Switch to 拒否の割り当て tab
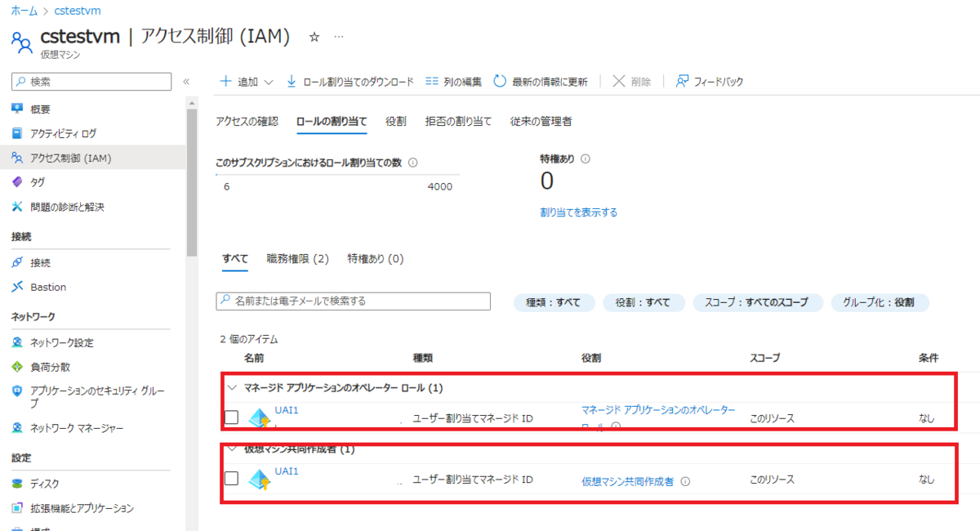980x531 pixels. [458, 121]
